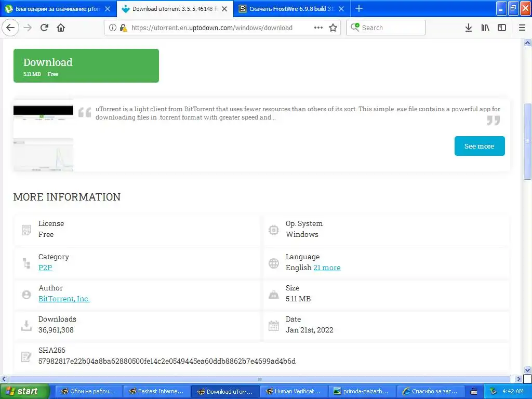Open the Library icon in toolbar
This screenshot has width=532, height=399.
[485, 28]
